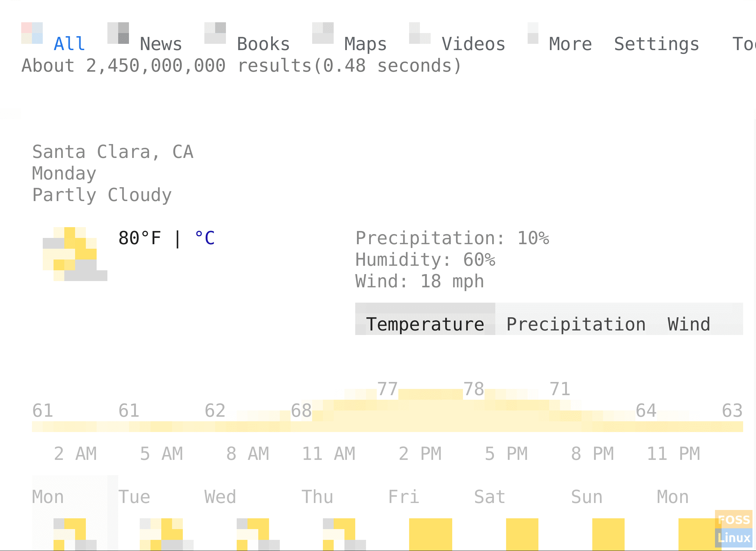Viewport: 756px width, 551px height.
Task: Select Tuesday's forecast weather icon
Action: click(x=166, y=534)
